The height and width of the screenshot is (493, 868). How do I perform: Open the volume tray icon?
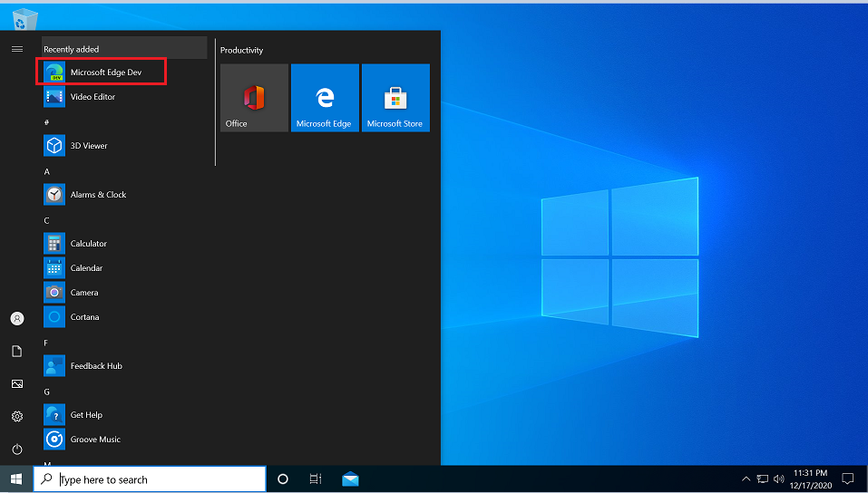pos(779,479)
